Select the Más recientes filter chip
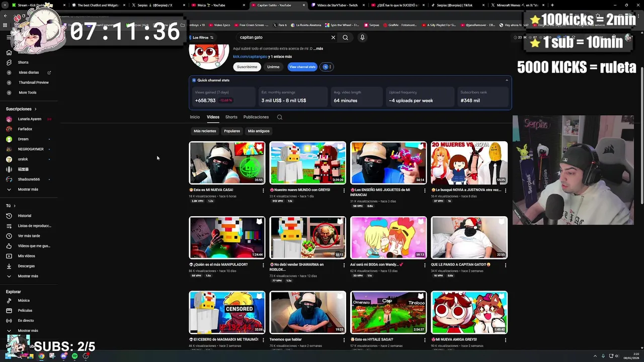This screenshot has width=644, height=362. click(205, 131)
